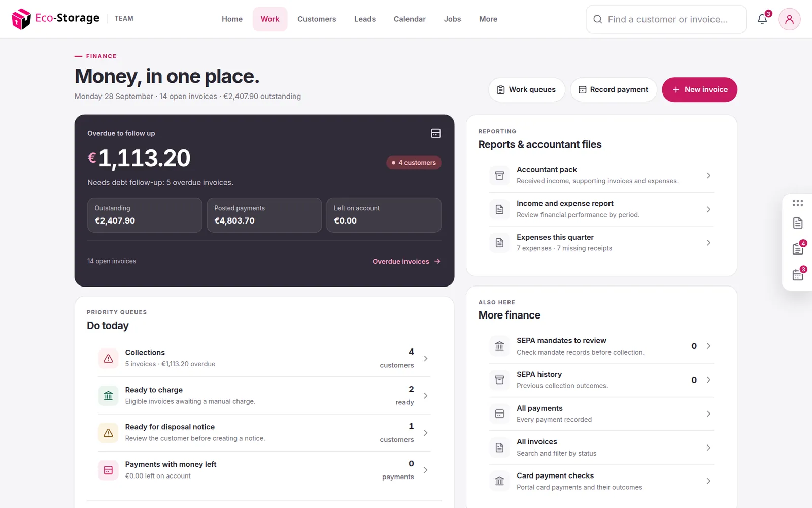Screen dimensions: 812x508
Task: Open the calendar icon with badge 3
Action: pyautogui.click(x=798, y=275)
